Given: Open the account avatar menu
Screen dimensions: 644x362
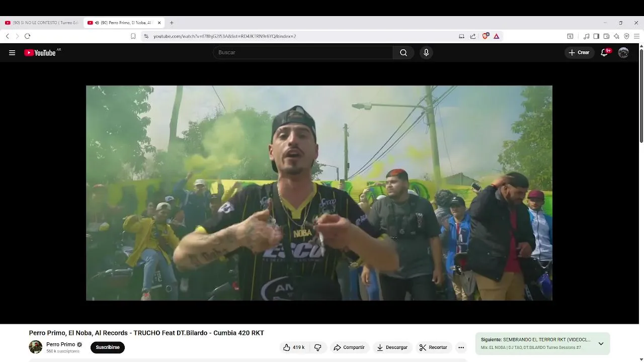Looking at the screenshot, I should [x=623, y=52].
